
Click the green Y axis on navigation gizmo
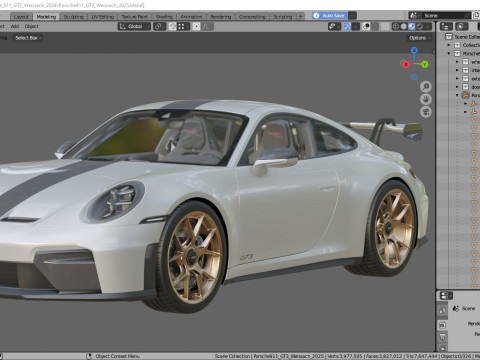click(424, 64)
